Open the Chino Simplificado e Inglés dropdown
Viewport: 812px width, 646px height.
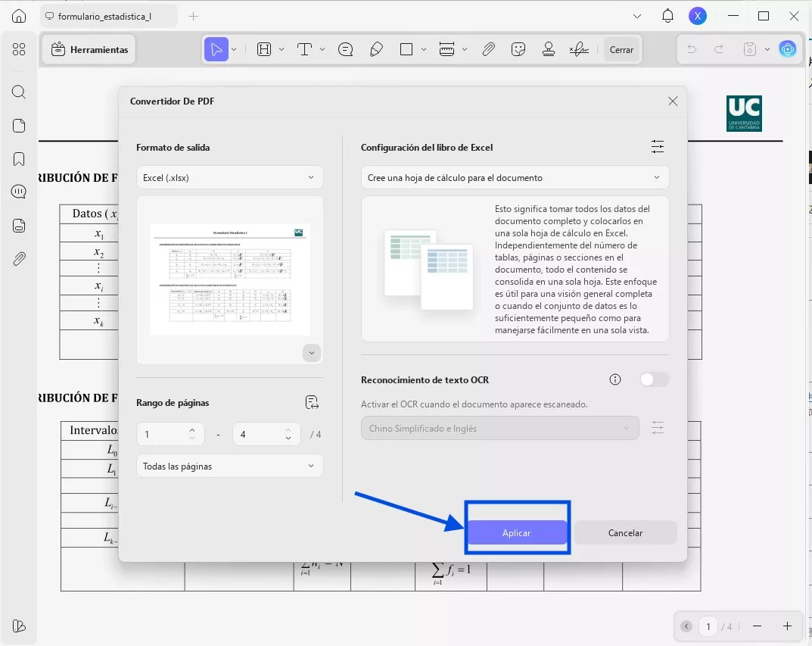coord(499,429)
